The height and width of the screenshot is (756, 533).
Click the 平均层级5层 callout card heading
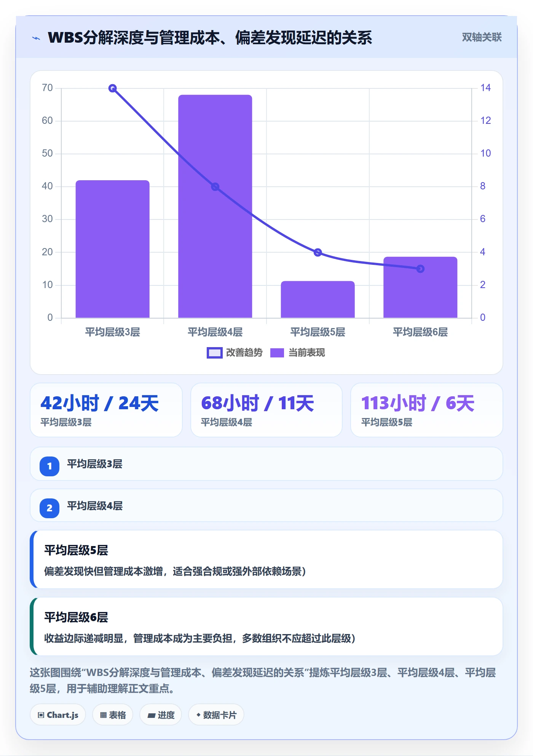(x=76, y=550)
